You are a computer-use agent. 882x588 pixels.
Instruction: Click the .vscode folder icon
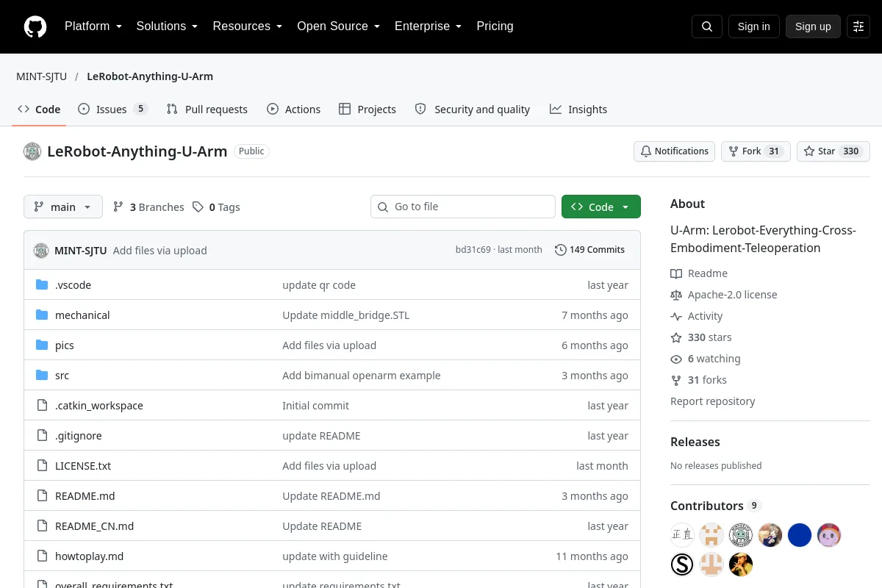coord(42,285)
